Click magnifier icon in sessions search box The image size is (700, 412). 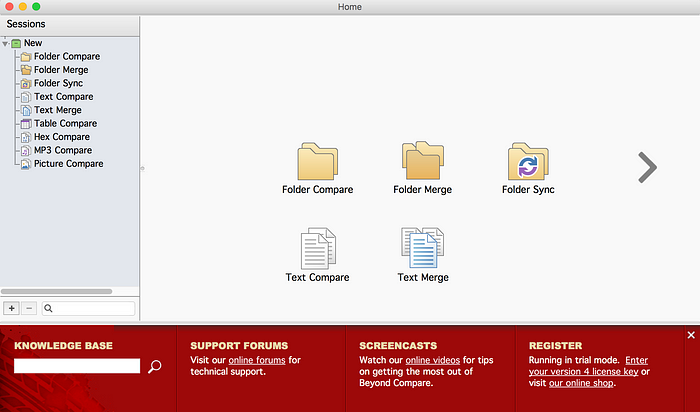(x=48, y=308)
